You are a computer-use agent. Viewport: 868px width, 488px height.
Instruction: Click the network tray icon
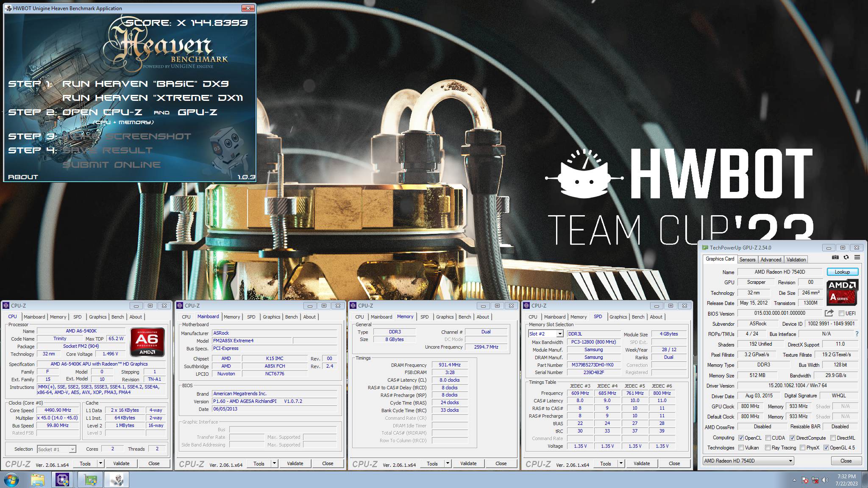click(815, 480)
